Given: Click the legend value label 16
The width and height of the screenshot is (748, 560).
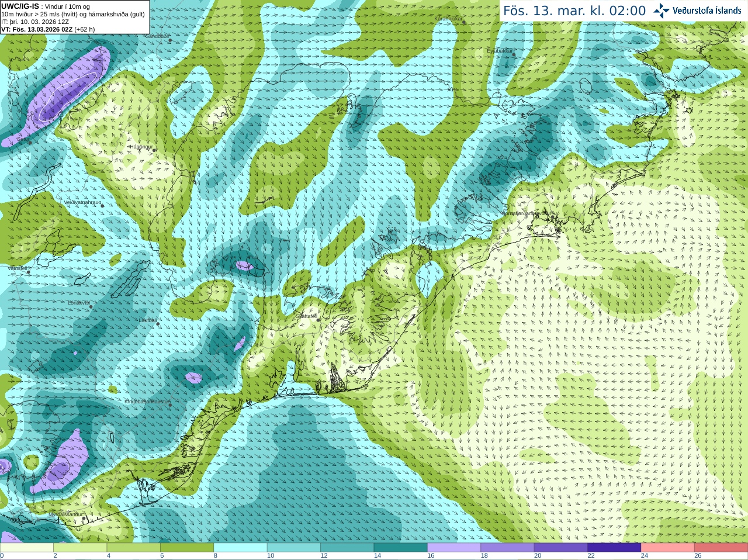Looking at the screenshot, I should click(x=431, y=556).
